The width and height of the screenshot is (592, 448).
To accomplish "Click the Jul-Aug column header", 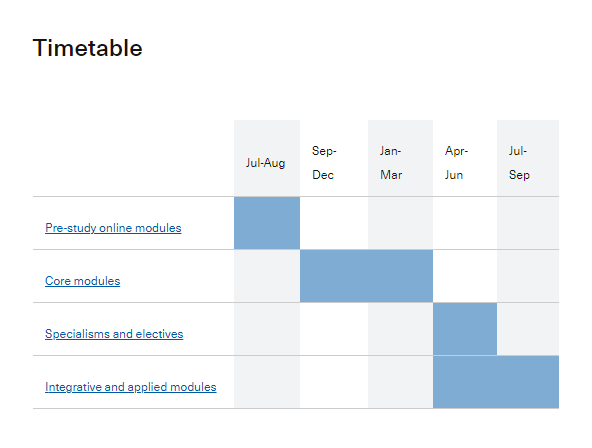I will tap(266, 163).
